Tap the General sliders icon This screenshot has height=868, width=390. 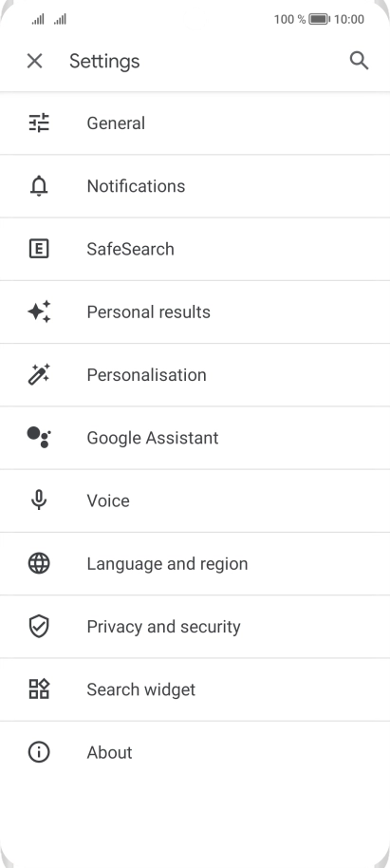[x=39, y=123]
